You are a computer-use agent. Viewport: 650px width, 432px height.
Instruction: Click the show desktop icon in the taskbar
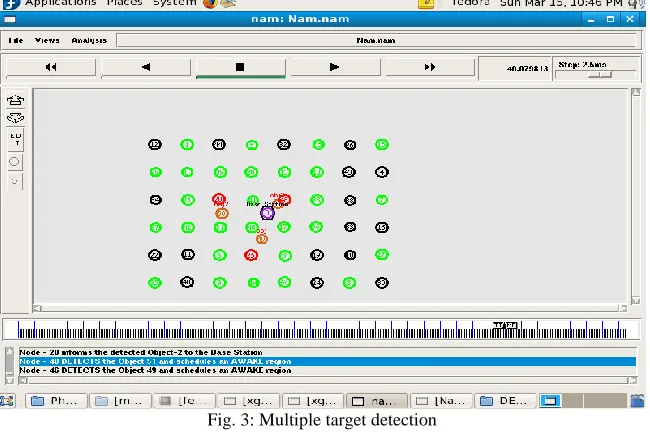pyautogui.click(x=7, y=401)
